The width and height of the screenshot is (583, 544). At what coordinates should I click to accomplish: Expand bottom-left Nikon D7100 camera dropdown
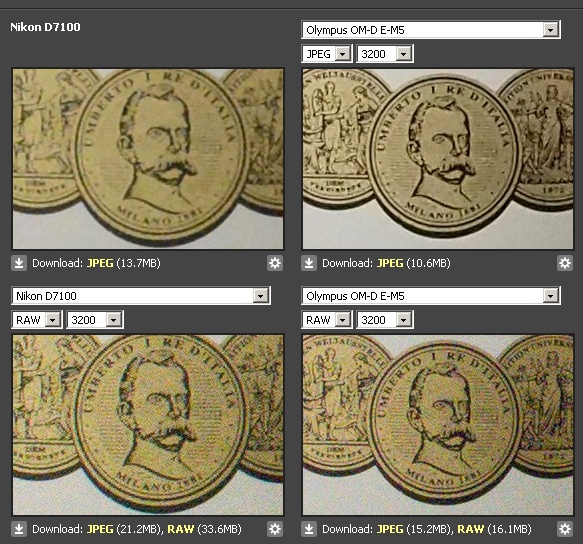pyautogui.click(x=141, y=296)
